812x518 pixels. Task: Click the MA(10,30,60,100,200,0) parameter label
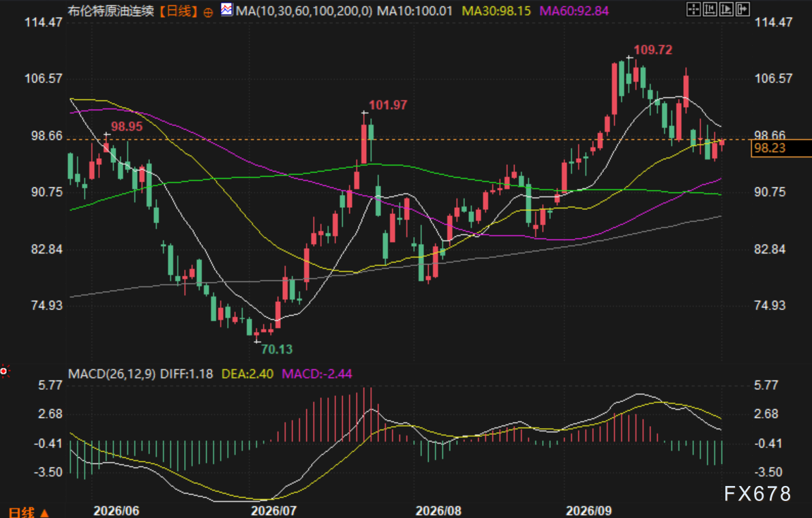[x=304, y=11]
